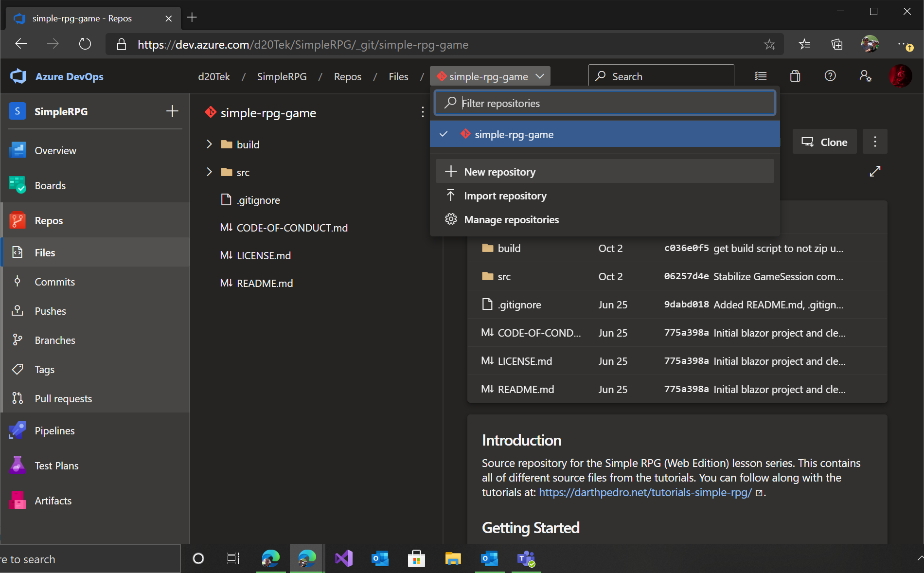Select the Repos icon in the sidebar
The width and height of the screenshot is (924, 573).
18,220
